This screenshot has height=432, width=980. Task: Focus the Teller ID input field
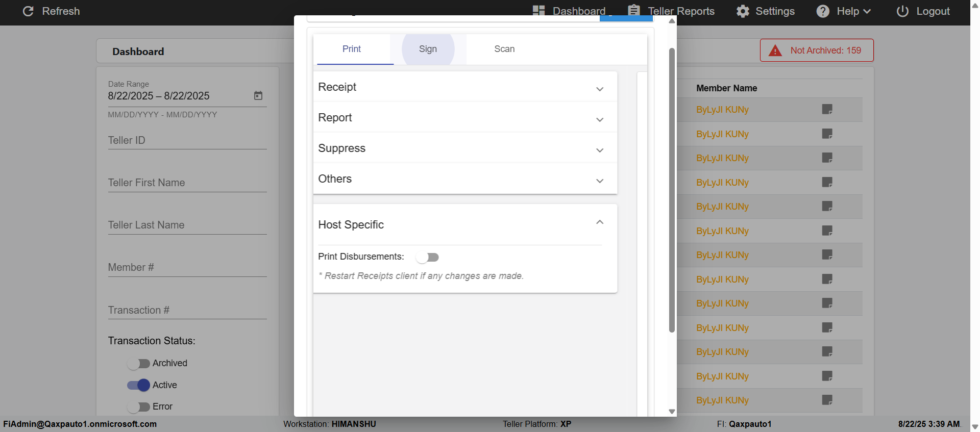click(x=187, y=140)
